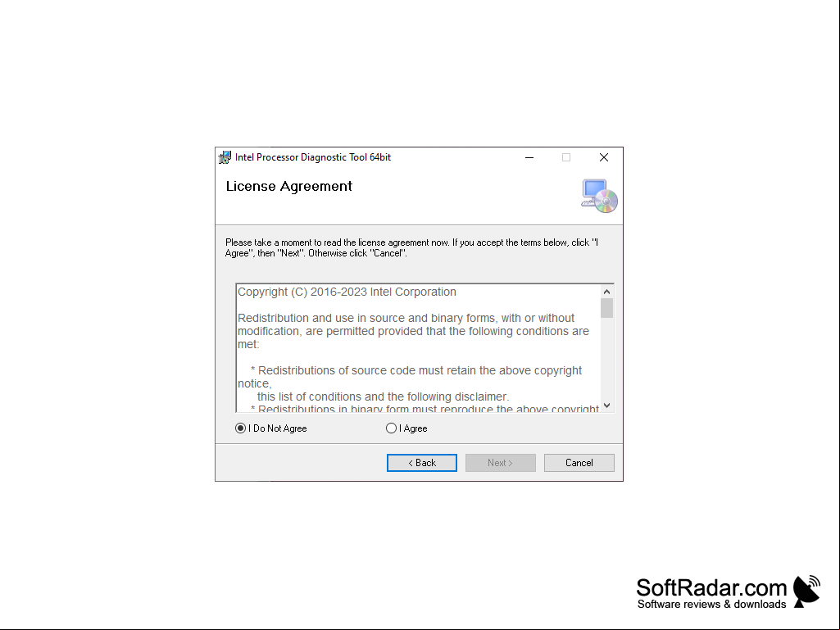840x630 pixels.
Task: Click the license scrollbar thumb
Action: pyautogui.click(x=607, y=309)
